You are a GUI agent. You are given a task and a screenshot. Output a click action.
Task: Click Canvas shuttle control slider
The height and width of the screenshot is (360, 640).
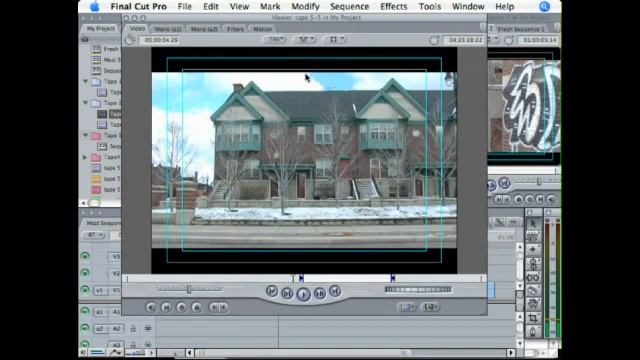point(538,181)
